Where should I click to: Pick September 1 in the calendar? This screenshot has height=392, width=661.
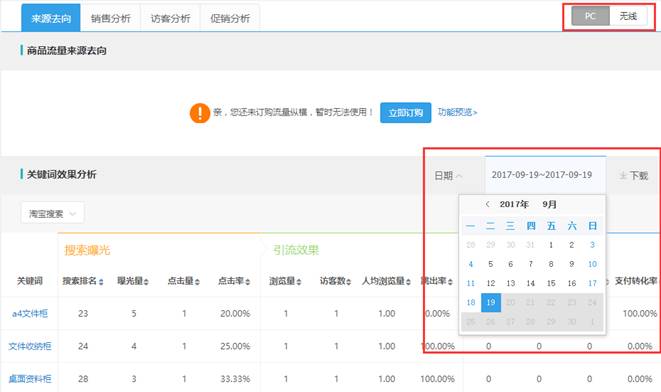[x=551, y=245]
